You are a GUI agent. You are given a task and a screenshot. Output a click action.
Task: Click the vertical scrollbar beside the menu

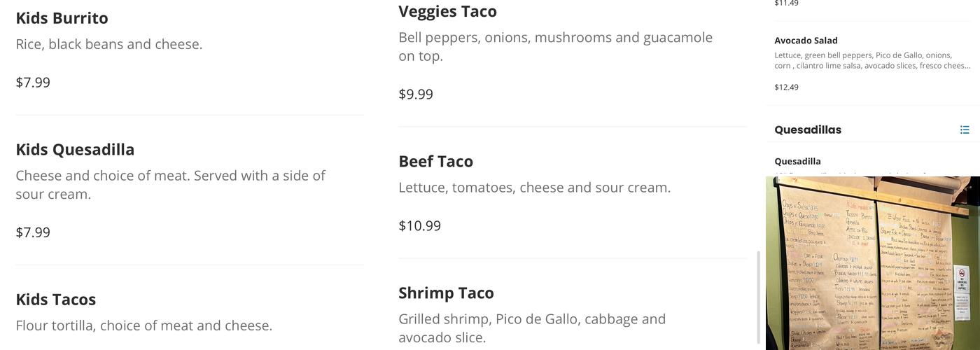click(x=759, y=297)
